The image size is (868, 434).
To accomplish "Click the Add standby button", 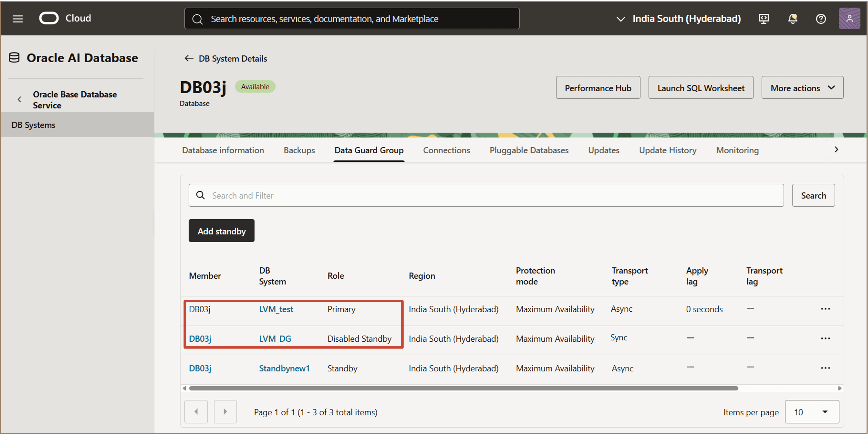I will click(x=221, y=231).
